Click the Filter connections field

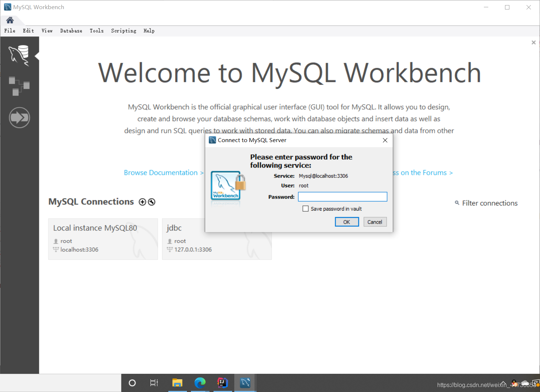coord(490,203)
